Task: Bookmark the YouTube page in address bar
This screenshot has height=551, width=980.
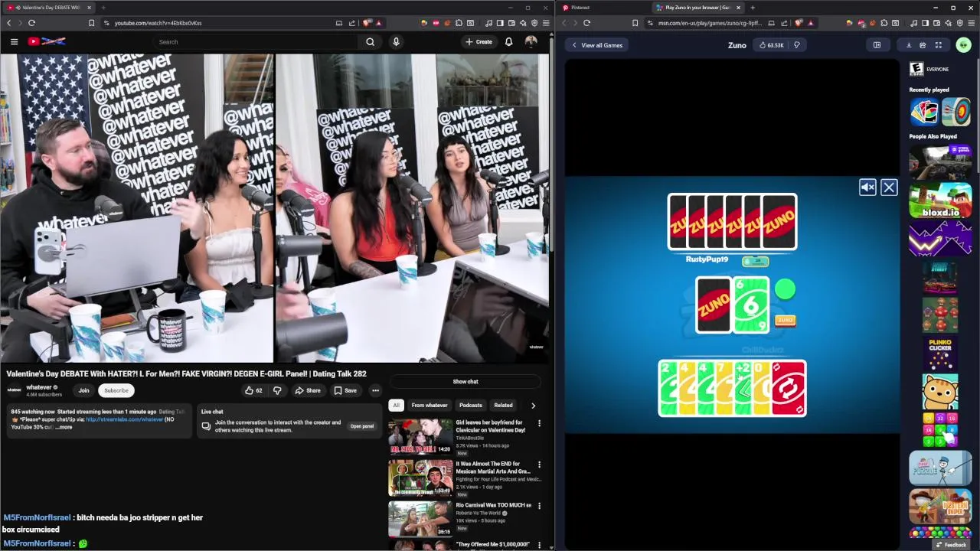Action: 91,23
